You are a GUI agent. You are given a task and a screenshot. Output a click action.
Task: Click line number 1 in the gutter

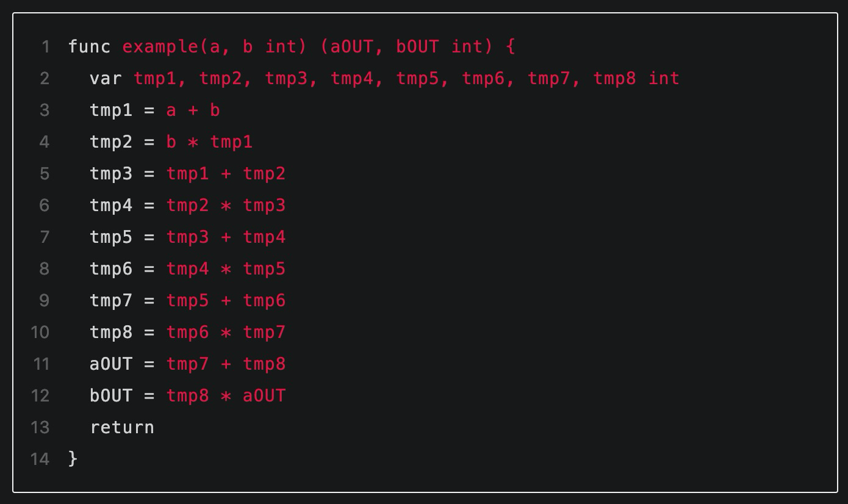pos(46,46)
